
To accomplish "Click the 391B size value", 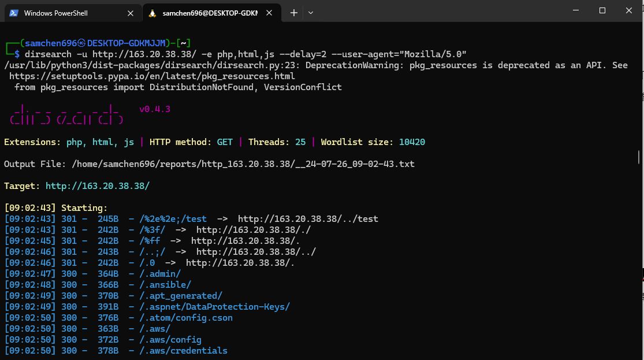I will (x=108, y=307).
